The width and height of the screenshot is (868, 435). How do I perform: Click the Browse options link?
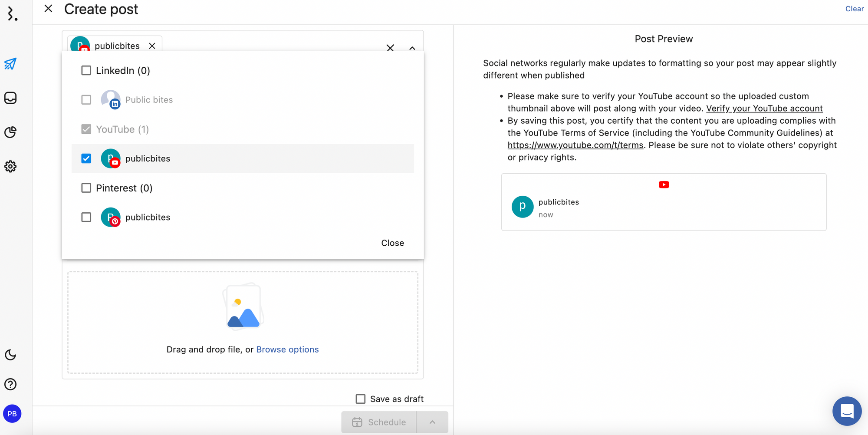(287, 349)
